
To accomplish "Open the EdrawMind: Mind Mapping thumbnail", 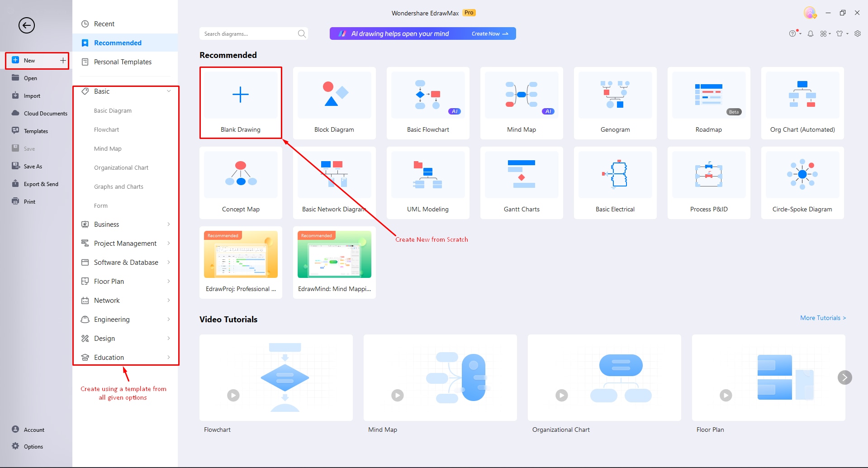I will click(334, 254).
